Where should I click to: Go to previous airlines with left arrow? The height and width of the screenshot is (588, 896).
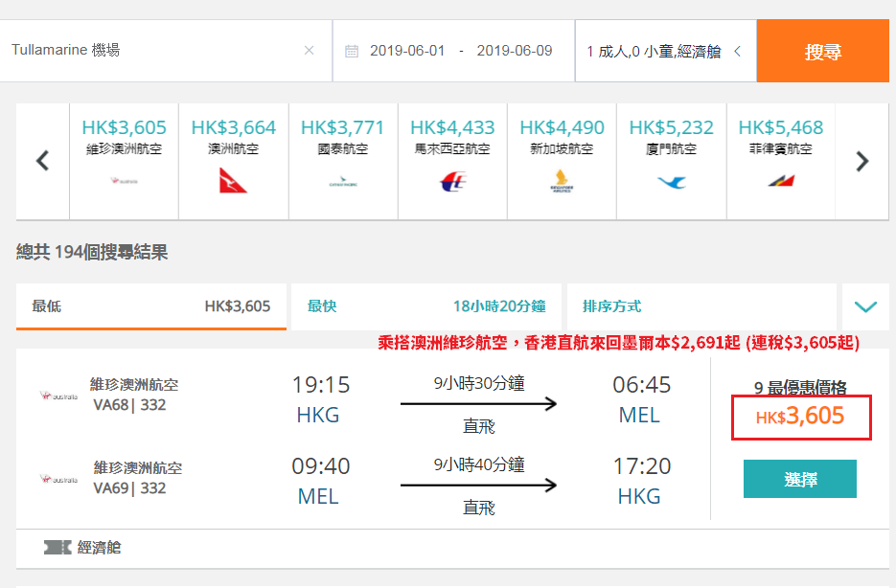tap(42, 161)
